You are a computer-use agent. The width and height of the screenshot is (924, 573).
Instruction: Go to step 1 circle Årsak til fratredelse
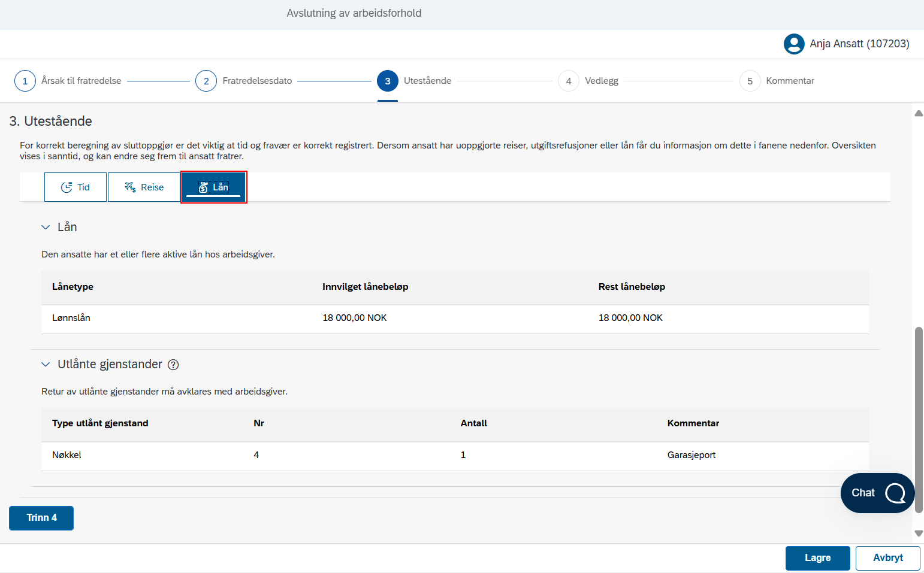(25, 81)
